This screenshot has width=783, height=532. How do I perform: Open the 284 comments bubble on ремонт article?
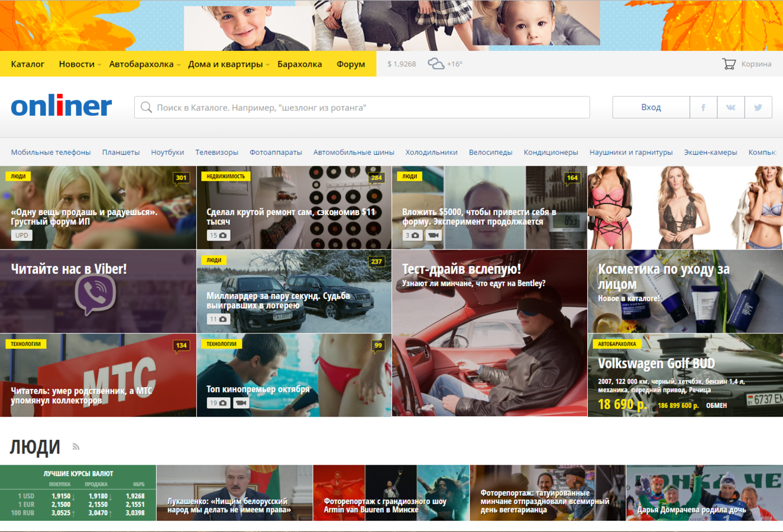[x=376, y=178]
